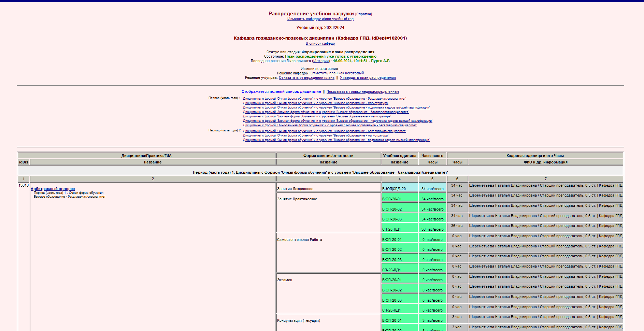Open Period 1 'Очная форма' подготовка кадров link

tap(336, 107)
